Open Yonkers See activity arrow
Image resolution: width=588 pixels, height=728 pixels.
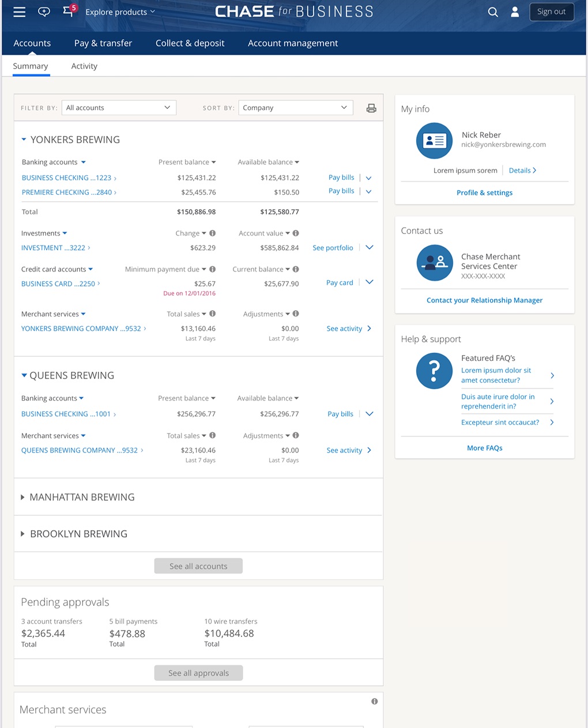point(369,329)
